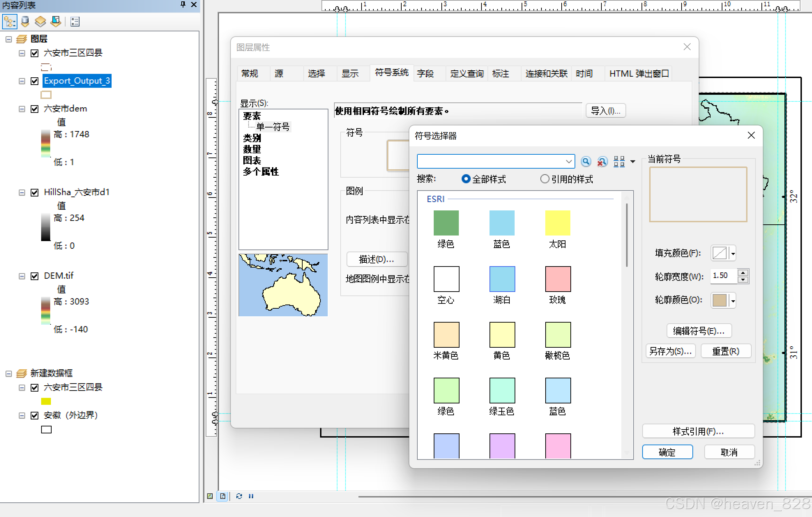Collapse the HillSha_六安市d1 layer
812x517 pixels.
click(22, 193)
